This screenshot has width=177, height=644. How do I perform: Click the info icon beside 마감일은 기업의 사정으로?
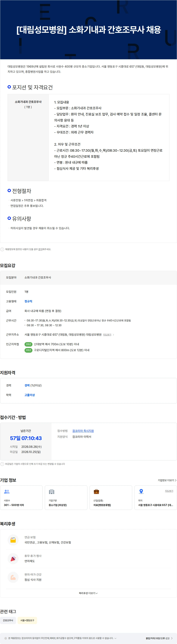click(x=2, y=464)
